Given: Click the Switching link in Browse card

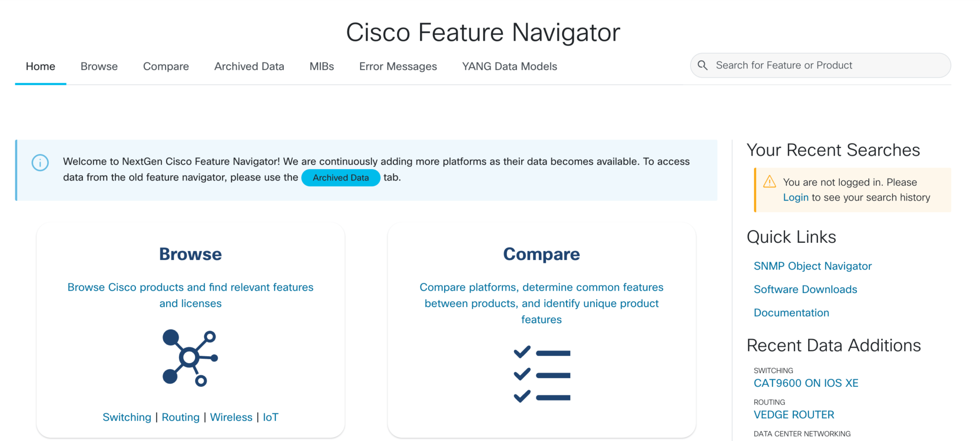Looking at the screenshot, I should click(127, 417).
